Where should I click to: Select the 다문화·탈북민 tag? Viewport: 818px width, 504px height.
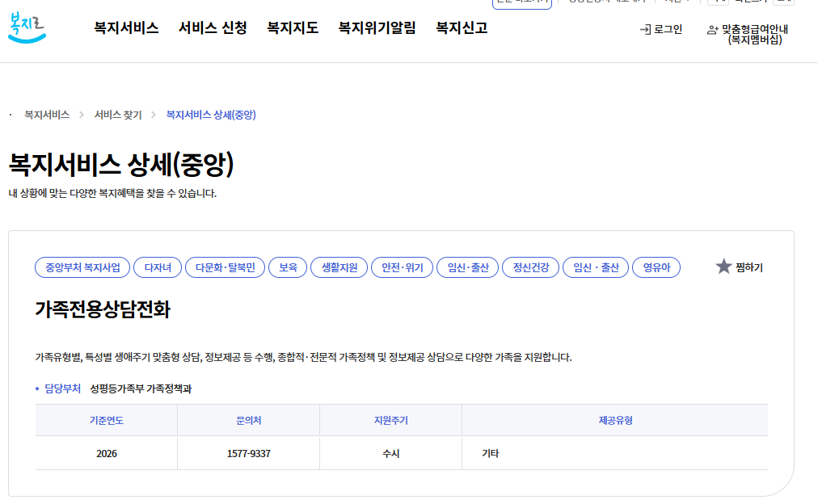(225, 267)
